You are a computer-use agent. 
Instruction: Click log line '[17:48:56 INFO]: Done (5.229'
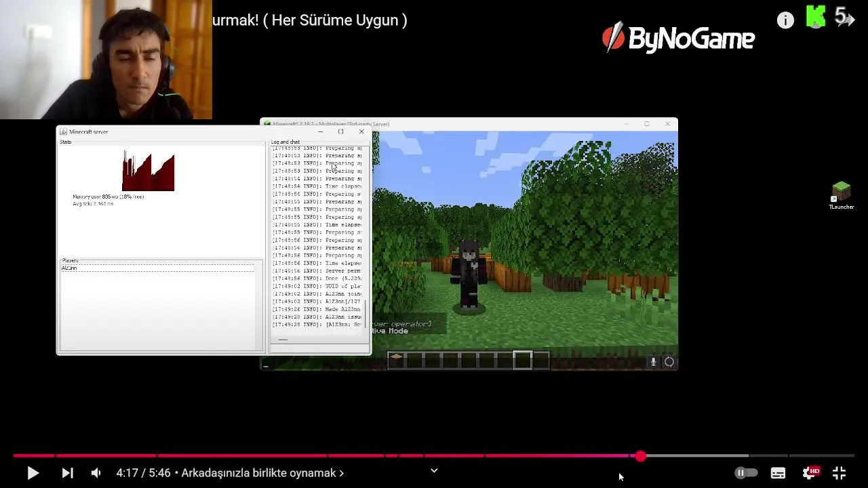click(317, 279)
